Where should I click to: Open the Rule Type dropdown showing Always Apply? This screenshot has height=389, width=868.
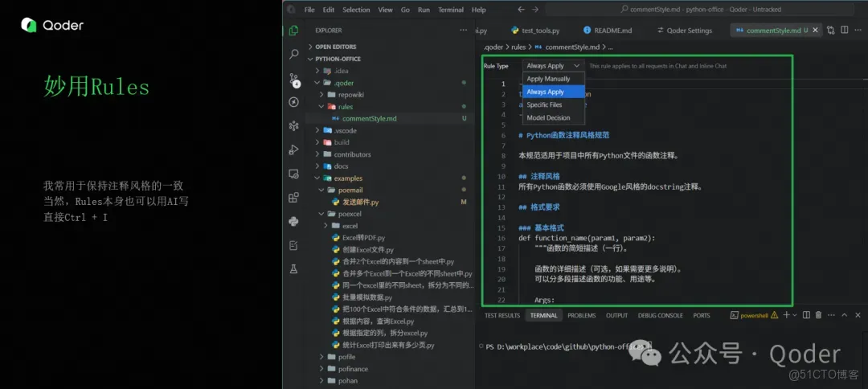coord(553,66)
